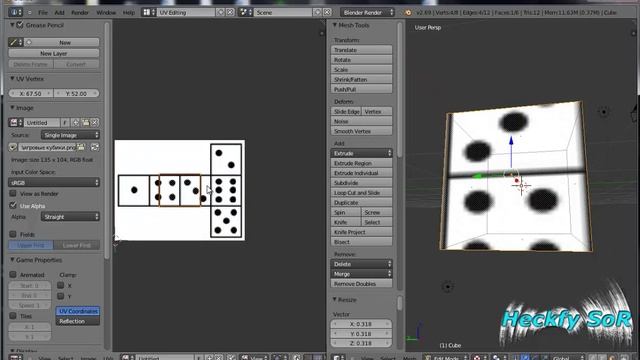This screenshot has height=360, width=640.
Task: Open the Help menu
Action: tap(129, 13)
